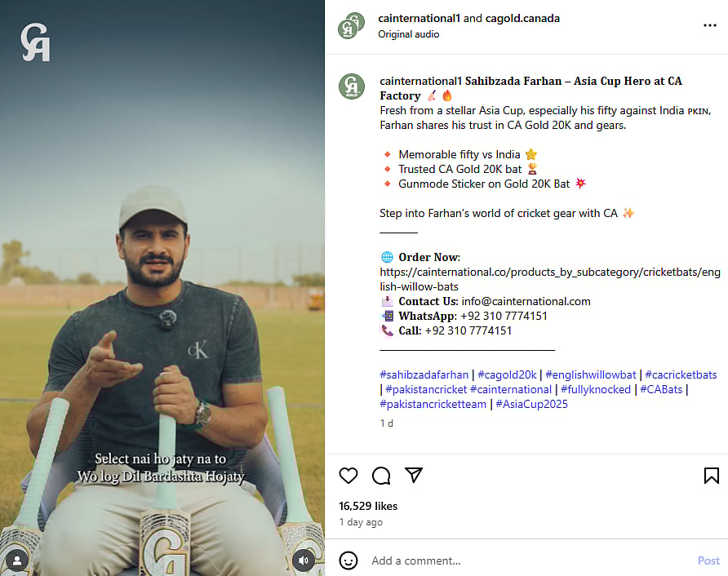Share the post via paper plane icon
Screen dimensions: 728x576
click(414, 476)
